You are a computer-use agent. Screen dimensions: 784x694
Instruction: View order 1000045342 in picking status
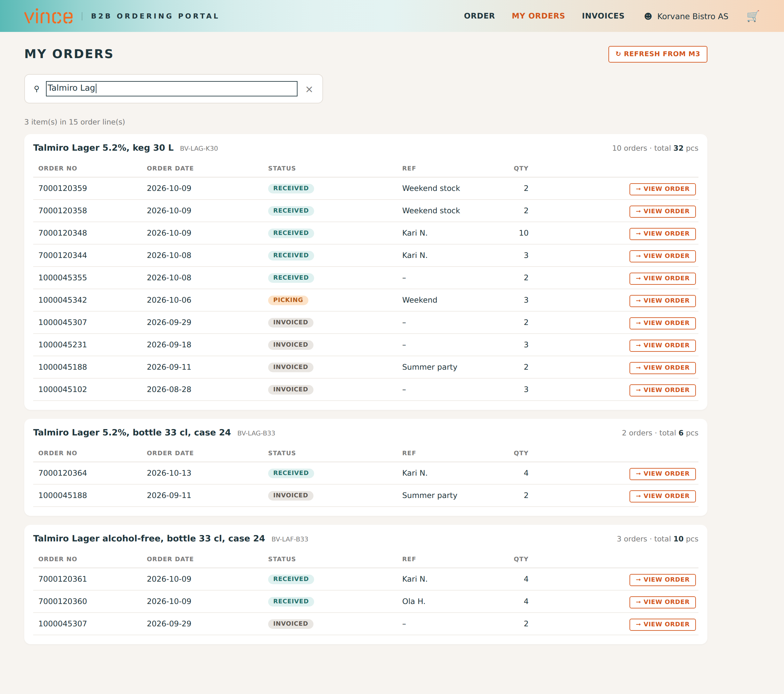tap(662, 301)
